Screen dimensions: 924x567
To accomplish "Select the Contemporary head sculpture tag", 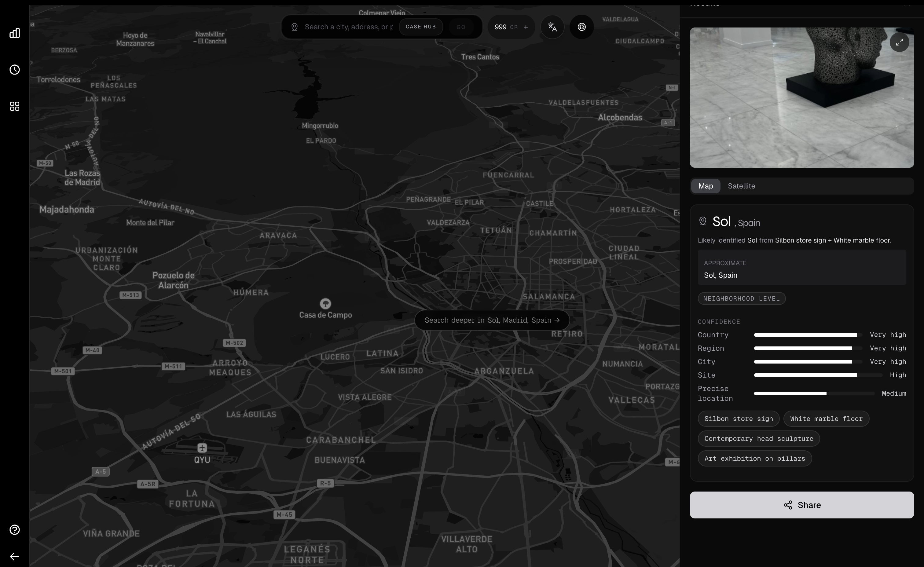I will pos(759,439).
